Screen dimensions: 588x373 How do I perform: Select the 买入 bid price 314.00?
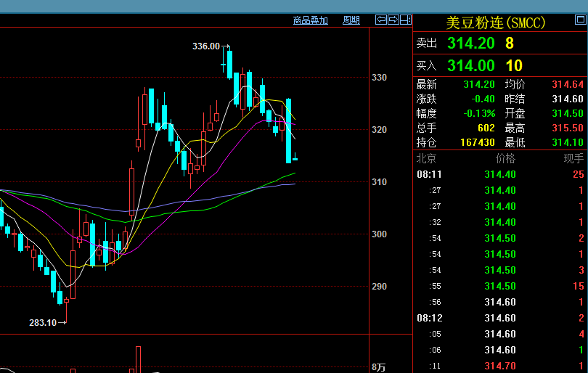pyautogui.click(x=470, y=66)
